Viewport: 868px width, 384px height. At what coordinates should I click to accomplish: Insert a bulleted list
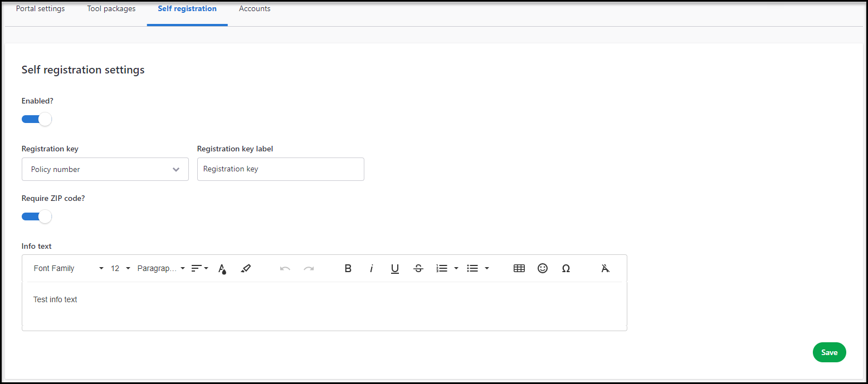tap(472, 268)
